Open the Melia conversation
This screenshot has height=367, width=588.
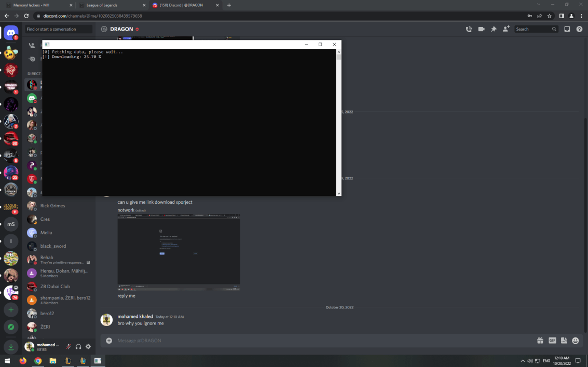(59, 233)
